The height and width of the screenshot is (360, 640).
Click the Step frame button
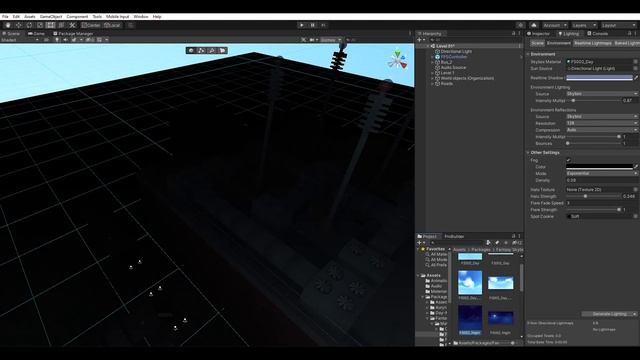tap(323, 25)
